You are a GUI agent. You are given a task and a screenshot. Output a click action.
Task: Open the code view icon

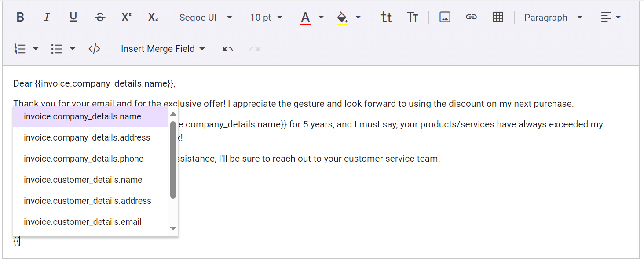point(94,49)
